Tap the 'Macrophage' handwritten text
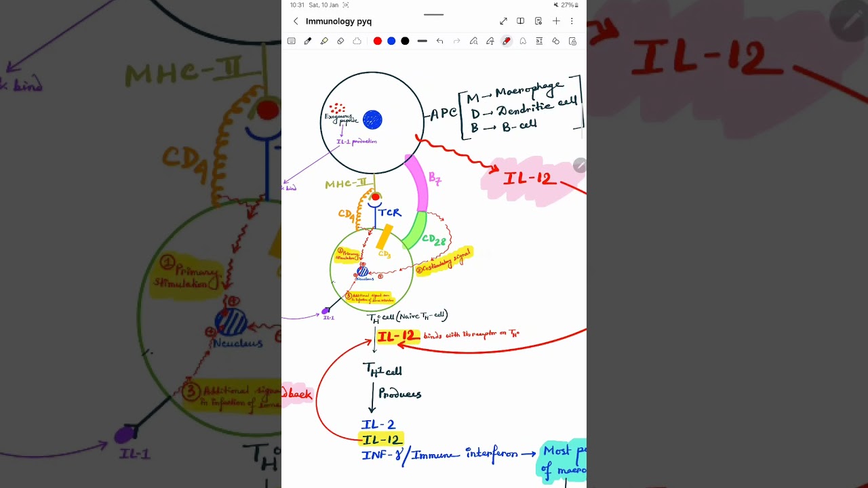 point(529,91)
